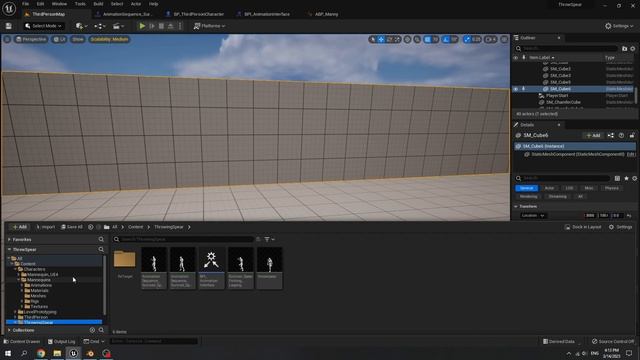The width and height of the screenshot is (640, 360).
Task: Click the Eject button in play controls
Action: coord(171,26)
